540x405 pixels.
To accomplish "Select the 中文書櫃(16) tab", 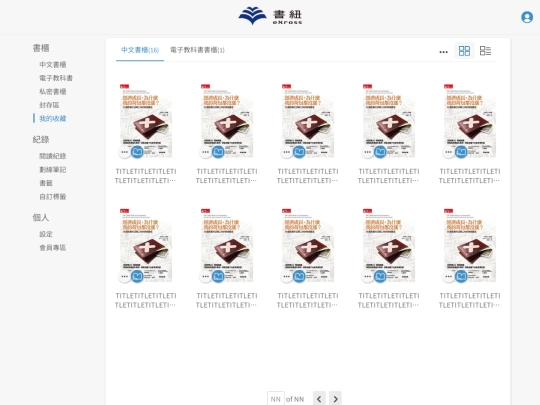I will tap(140, 50).
